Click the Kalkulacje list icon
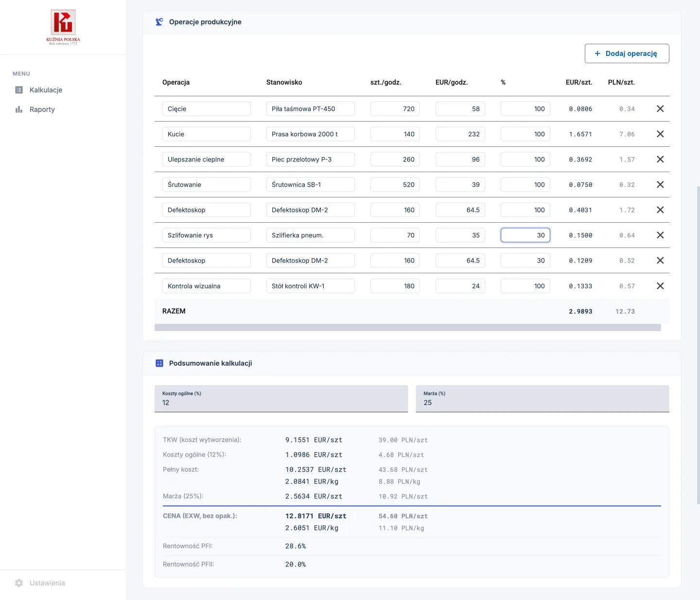The height and width of the screenshot is (600, 700). [x=19, y=90]
